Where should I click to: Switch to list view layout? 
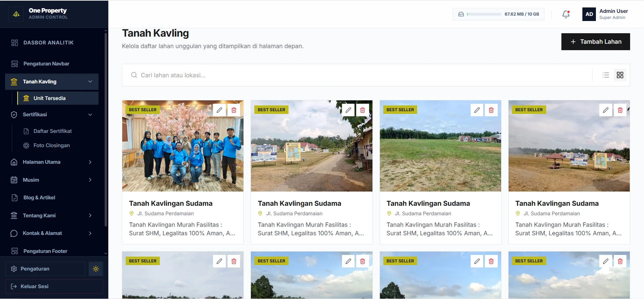click(x=606, y=75)
